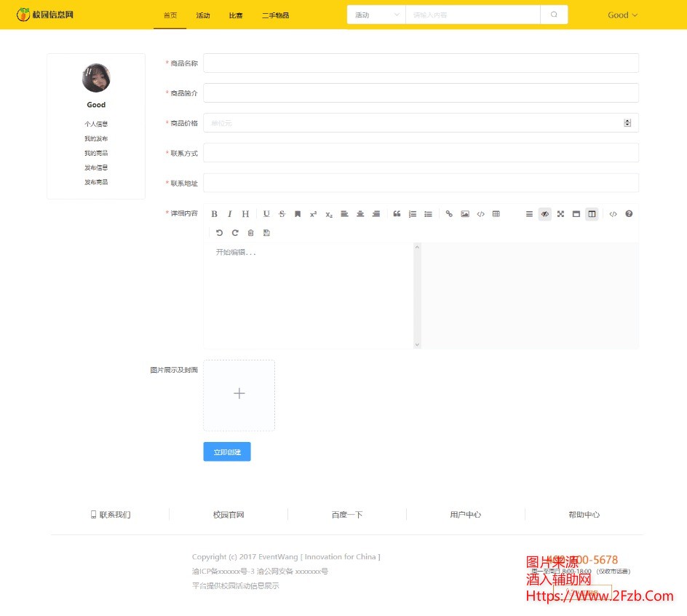The height and width of the screenshot is (616, 687).
Task: Expand the Good user menu
Action: point(622,15)
